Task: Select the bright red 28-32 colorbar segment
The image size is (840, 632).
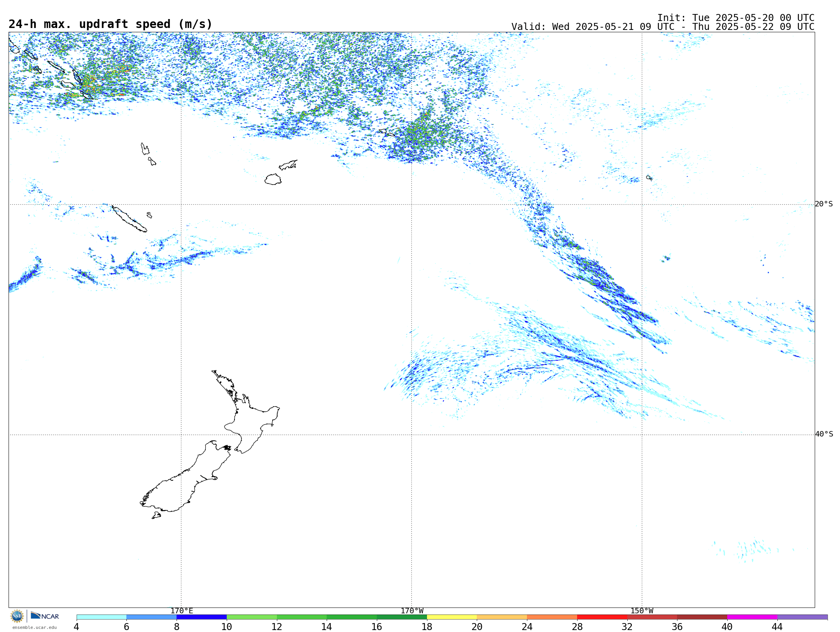Action: click(602, 617)
